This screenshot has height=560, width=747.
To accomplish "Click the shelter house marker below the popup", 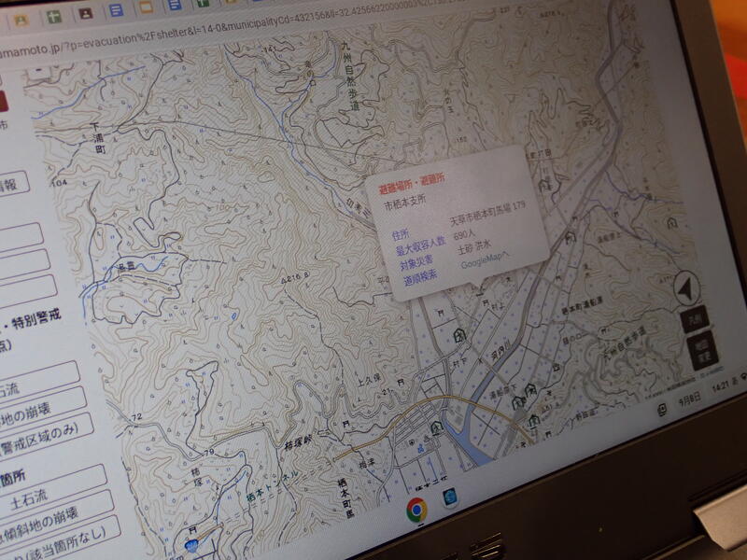I will [x=459, y=333].
